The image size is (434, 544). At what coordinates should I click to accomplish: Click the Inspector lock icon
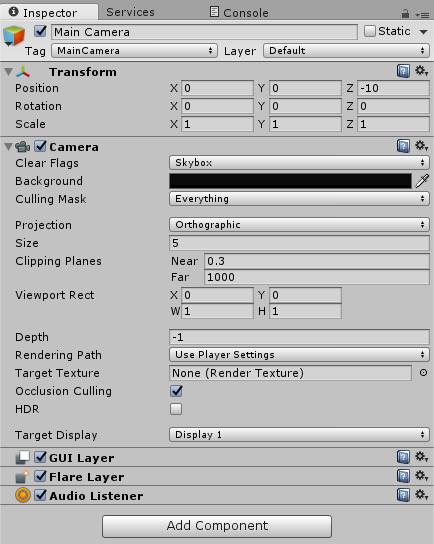coord(405,14)
